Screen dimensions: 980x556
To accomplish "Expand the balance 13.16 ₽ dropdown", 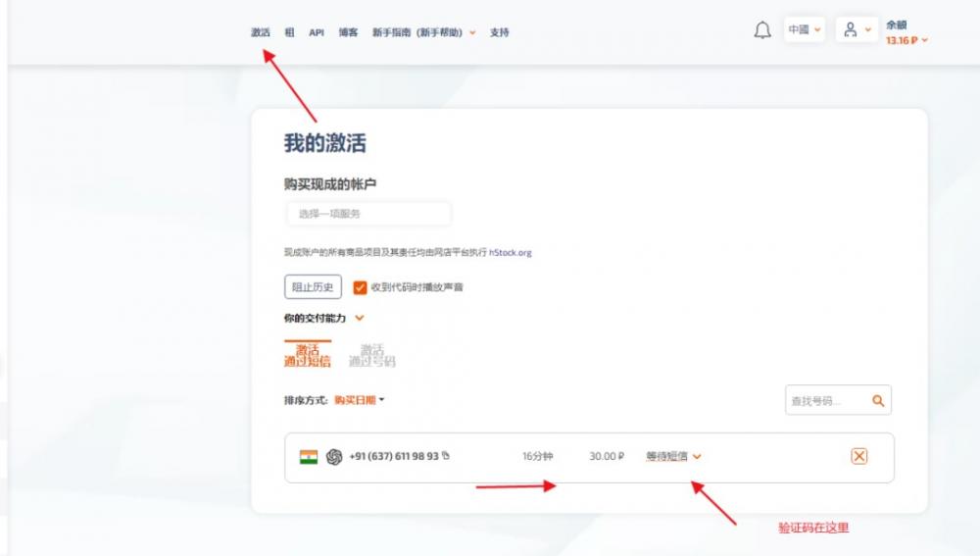I will click(x=906, y=40).
